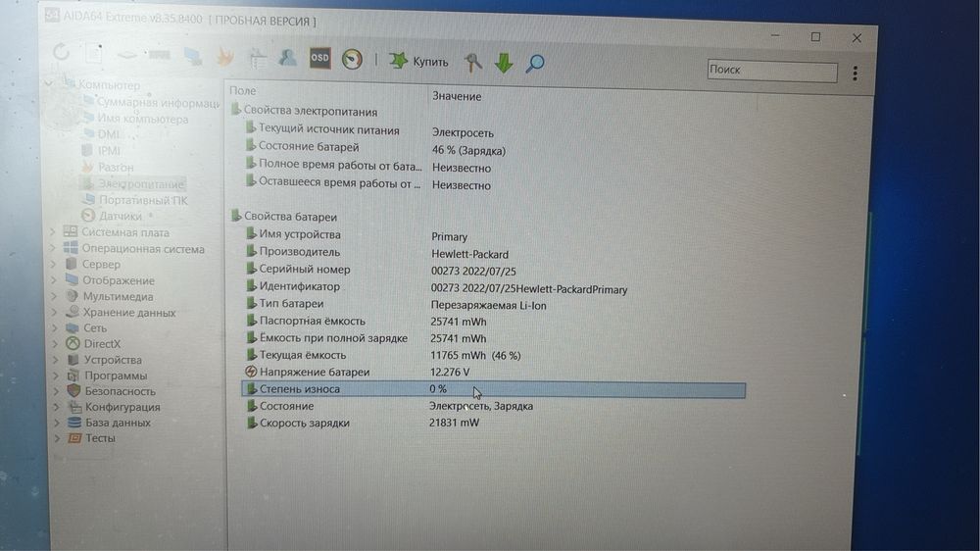
Task: Click the Безопасность shield icon
Action: pos(73,390)
